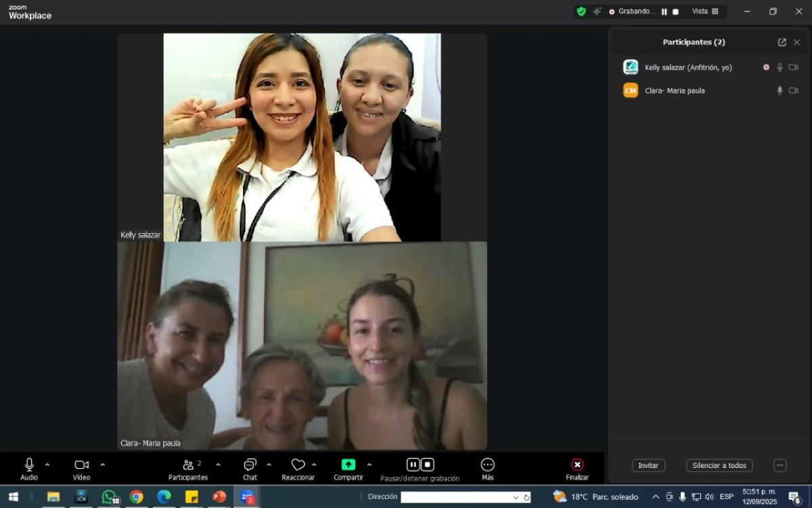This screenshot has height=508, width=812.
Task: Click the Invitar button
Action: [648, 465]
